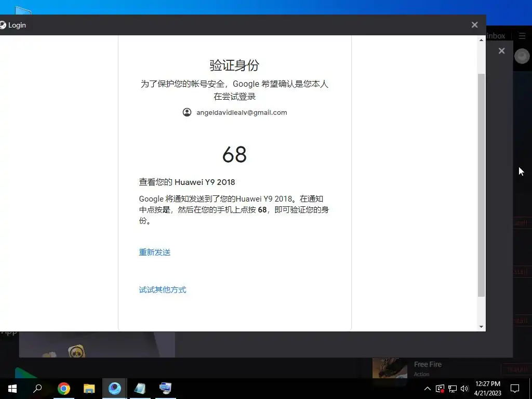532x399 pixels.
Task: Click the large 68 verification number
Action: [234, 155]
